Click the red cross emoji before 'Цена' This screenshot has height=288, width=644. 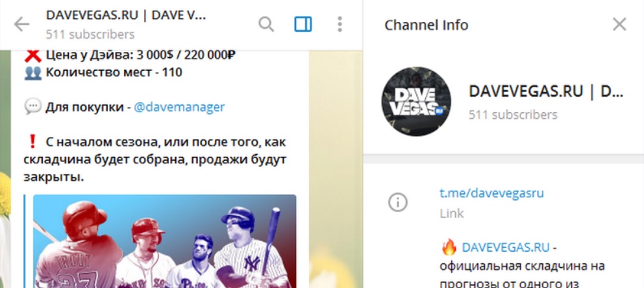32,55
